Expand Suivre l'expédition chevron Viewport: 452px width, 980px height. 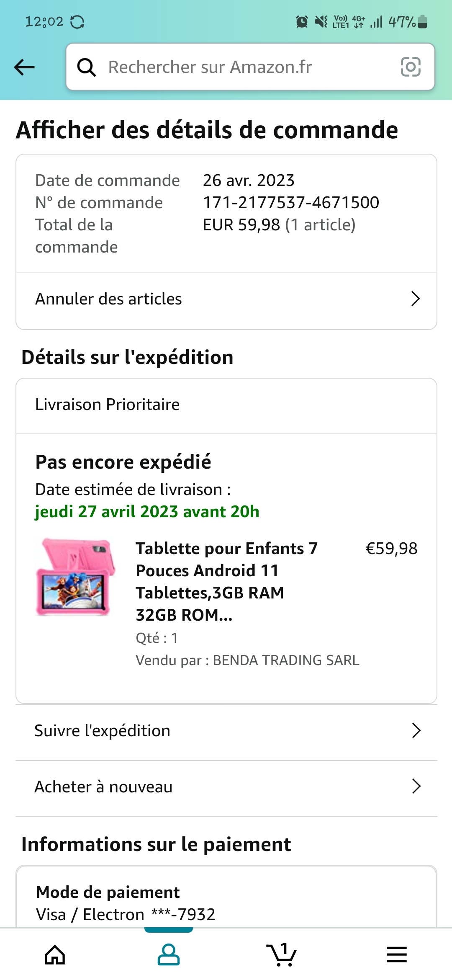click(416, 730)
